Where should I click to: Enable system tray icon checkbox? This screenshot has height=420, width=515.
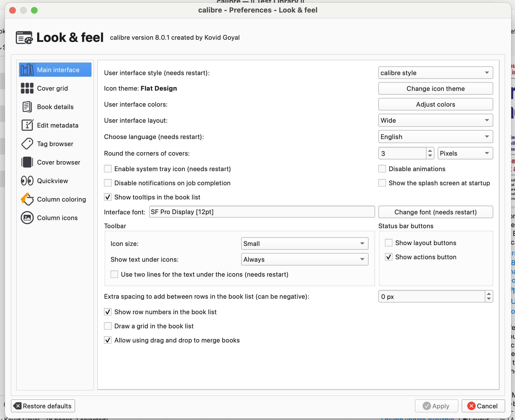pos(108,169)
